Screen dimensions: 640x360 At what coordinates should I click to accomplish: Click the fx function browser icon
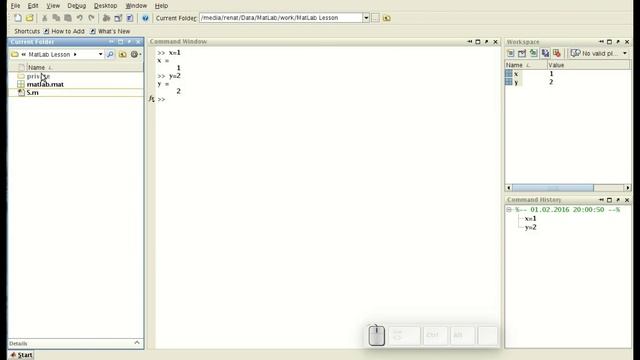(151, 99)
